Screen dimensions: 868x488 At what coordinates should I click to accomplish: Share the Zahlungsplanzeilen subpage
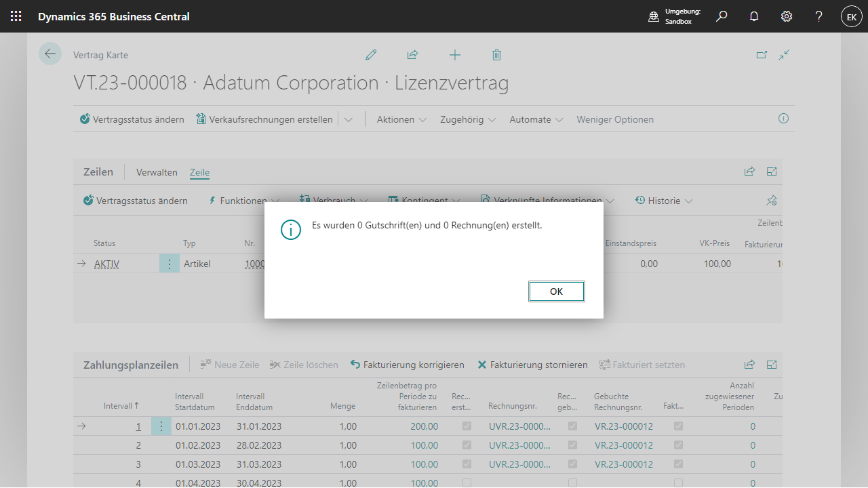(x=749, y=365)
